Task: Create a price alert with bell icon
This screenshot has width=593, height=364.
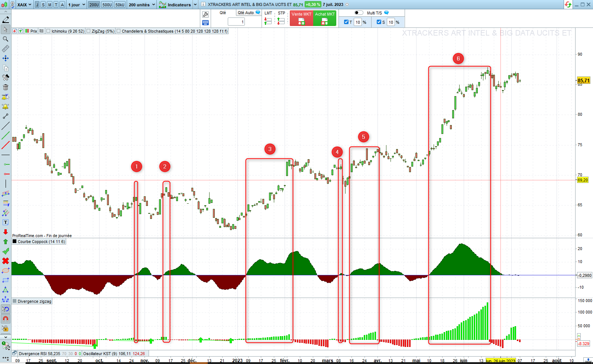Action: [x=6, y=106]
